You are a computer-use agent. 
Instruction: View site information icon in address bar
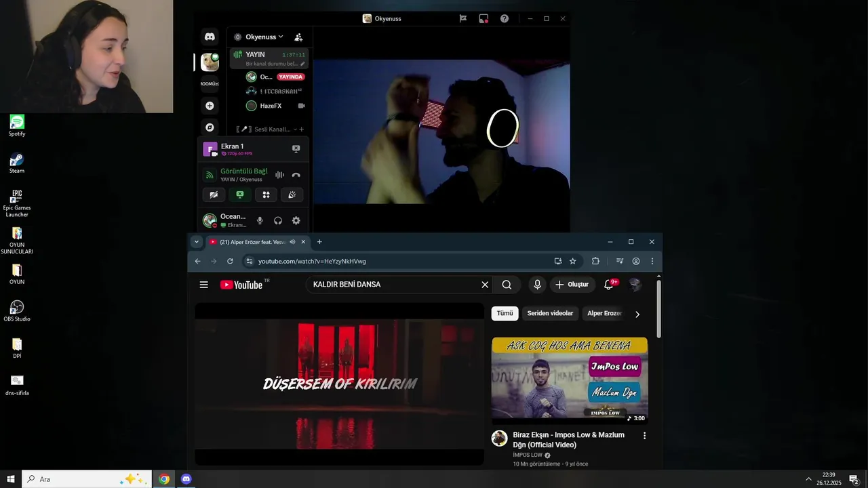tap(249, 261)
